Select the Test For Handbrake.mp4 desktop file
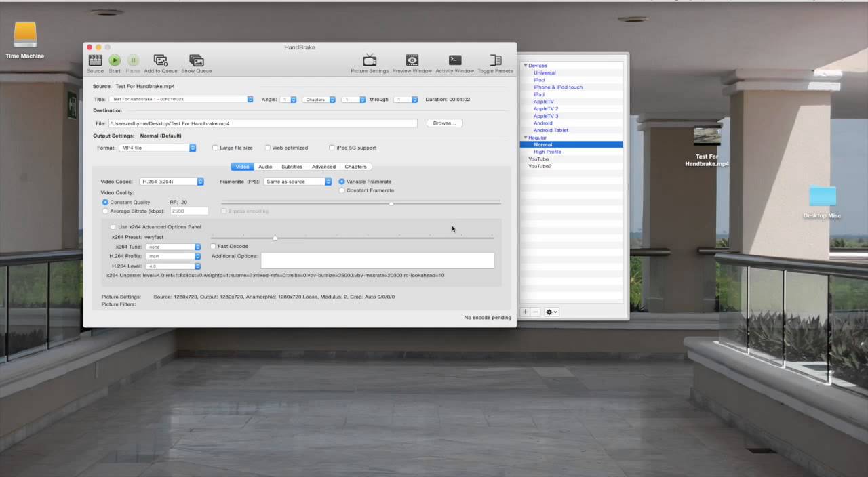This screenshot has height=477, width=868. tap(707, 136)
